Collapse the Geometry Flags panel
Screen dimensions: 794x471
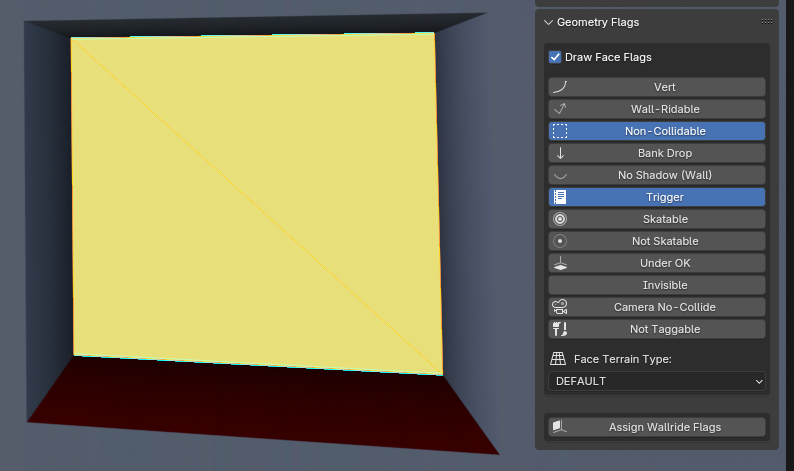click(549, 22)
